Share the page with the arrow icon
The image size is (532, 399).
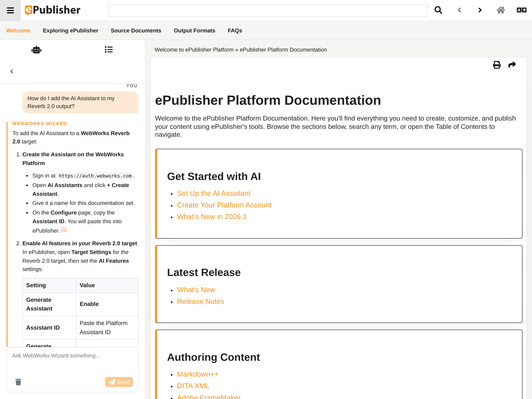(x=512, y=65)
